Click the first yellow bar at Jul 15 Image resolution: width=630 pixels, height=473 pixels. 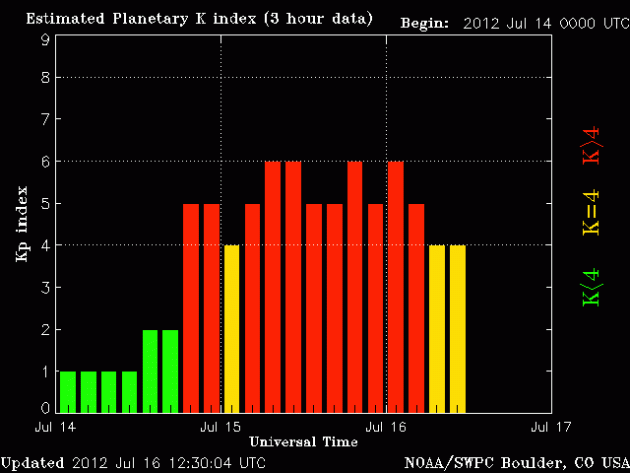232,328
